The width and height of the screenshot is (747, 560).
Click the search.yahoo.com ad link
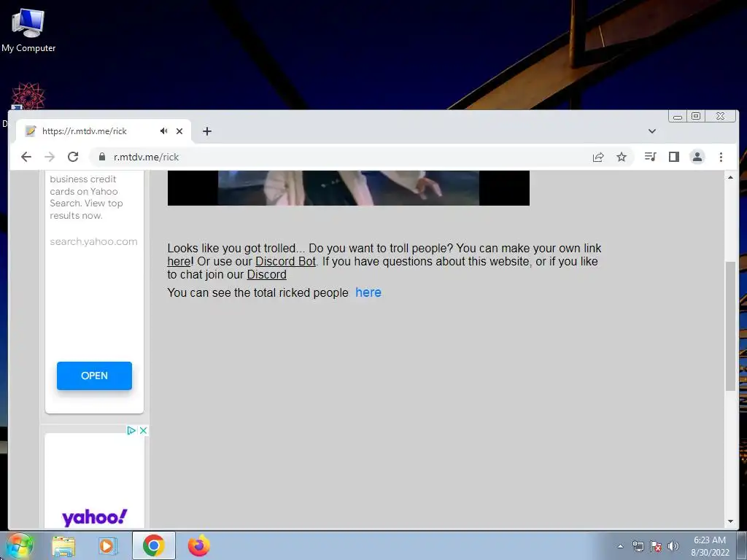click(93, 241)
